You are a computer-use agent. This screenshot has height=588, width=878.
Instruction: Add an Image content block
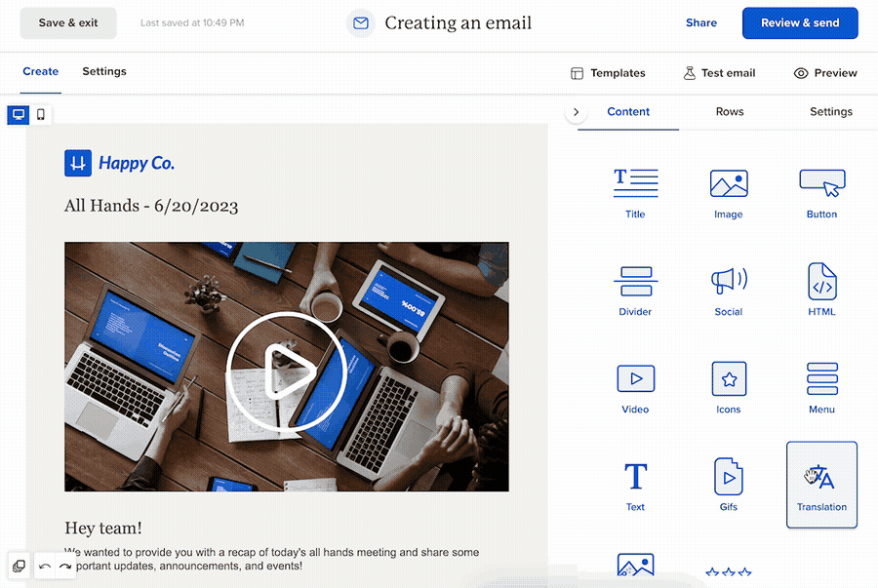click(x=729, y=193)
